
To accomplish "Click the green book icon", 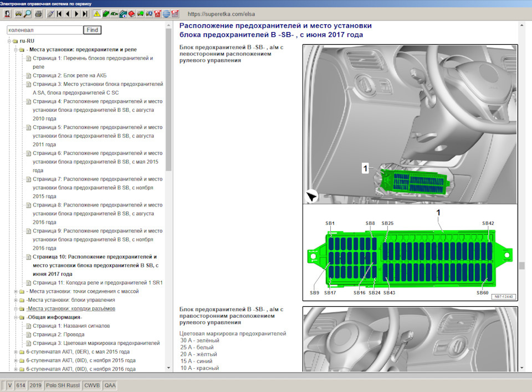I will pyautogui.click(x=105, y=14).
